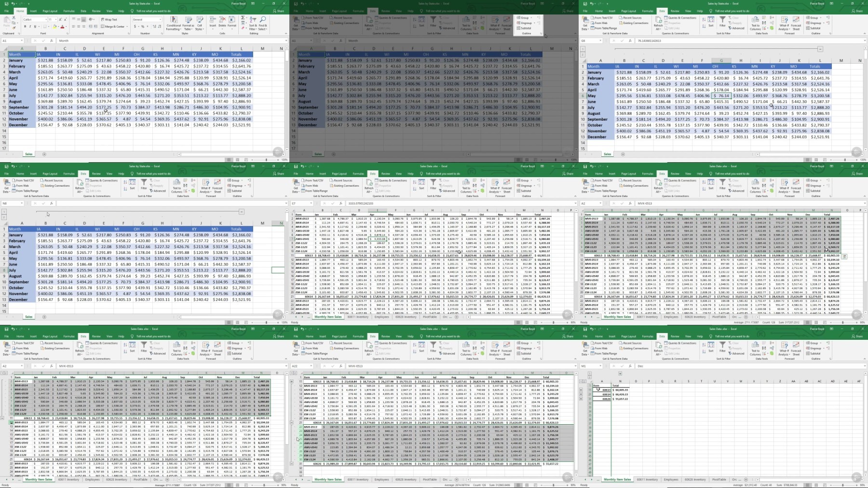Switch to Page Layout view in the M1 window status bar
The image size is (868, 488).
(816, 485)
